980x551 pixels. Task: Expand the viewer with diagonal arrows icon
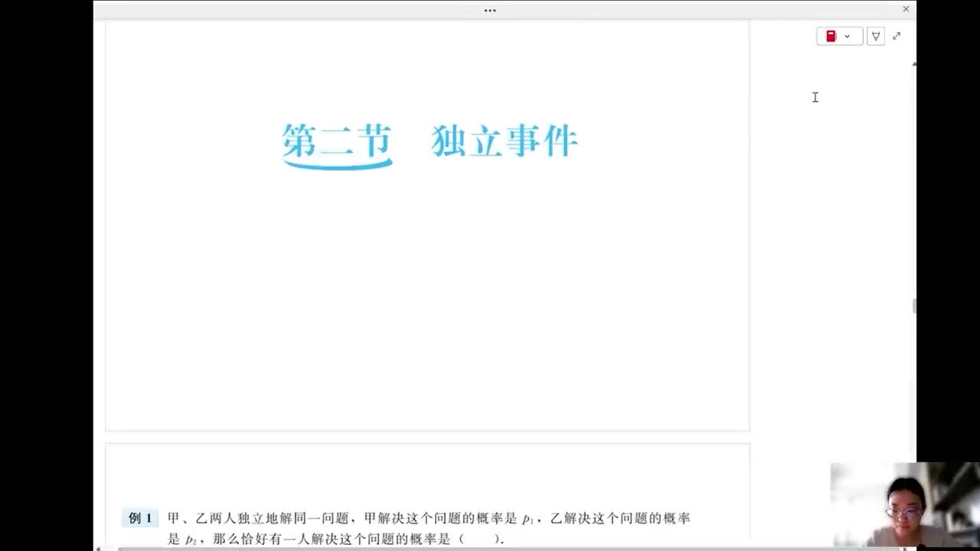coord(897,36)
